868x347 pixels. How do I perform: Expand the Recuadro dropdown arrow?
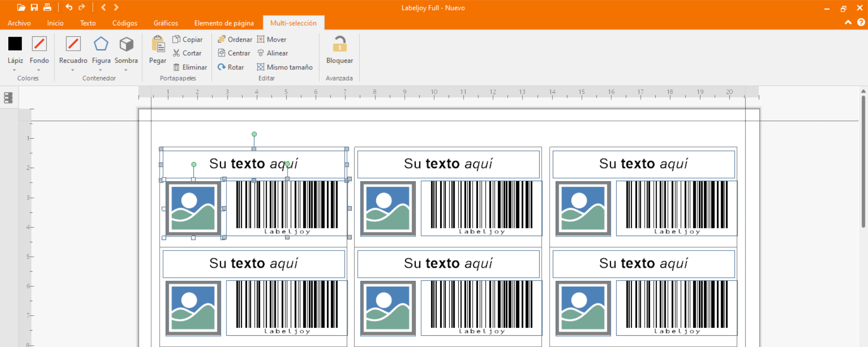click(72, 70)
